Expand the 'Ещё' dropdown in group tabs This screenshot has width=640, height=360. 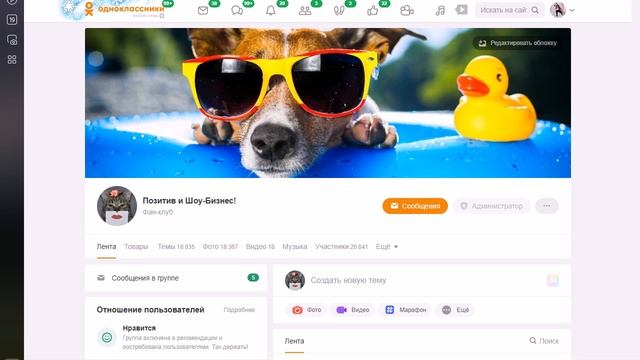[x=387, y=247]
